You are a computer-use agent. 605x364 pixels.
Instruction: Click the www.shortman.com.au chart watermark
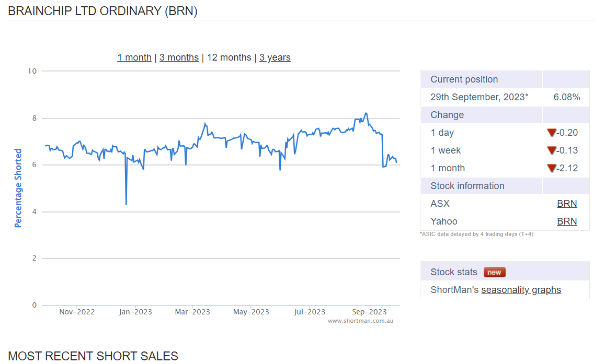pos(360,321)
